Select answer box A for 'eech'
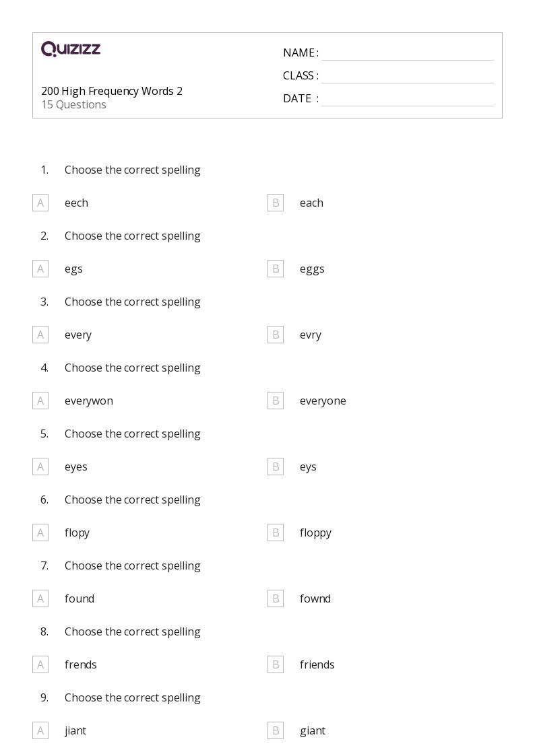Screen dimensions: 535x756 coord(40,203)
